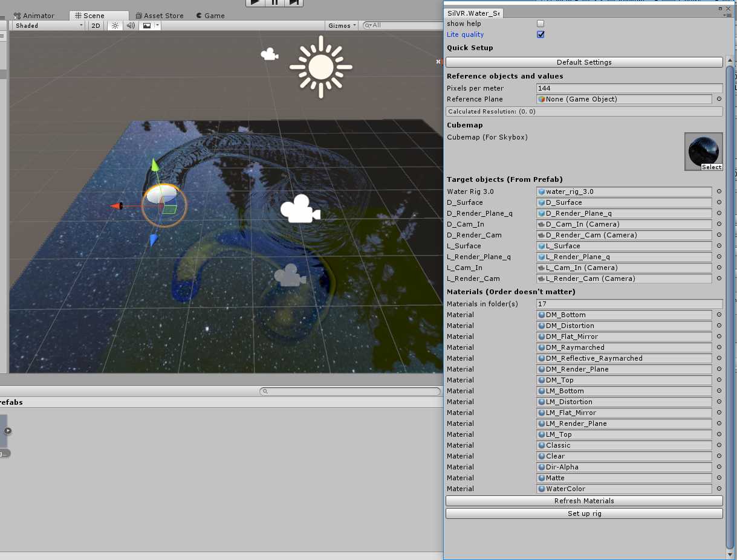Expand the scene effects dropdown arrow

(157, 25)
